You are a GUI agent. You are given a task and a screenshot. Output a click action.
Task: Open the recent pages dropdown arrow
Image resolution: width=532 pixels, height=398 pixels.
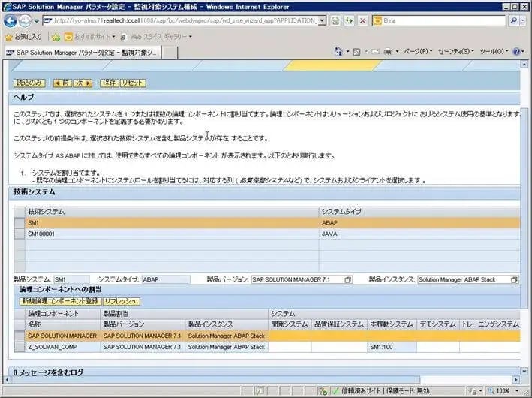tap(37, 21)
